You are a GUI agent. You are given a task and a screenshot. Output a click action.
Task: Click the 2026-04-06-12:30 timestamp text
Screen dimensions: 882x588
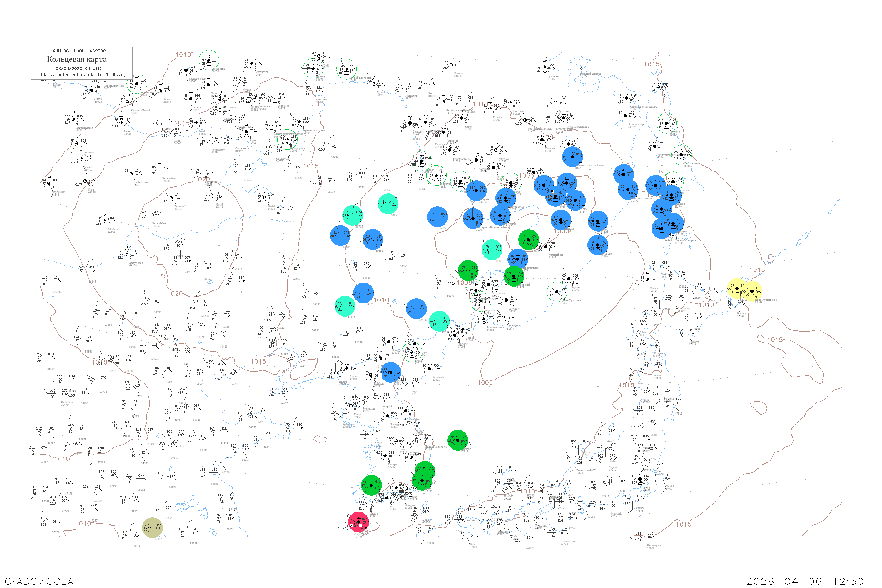click(805, 581)
